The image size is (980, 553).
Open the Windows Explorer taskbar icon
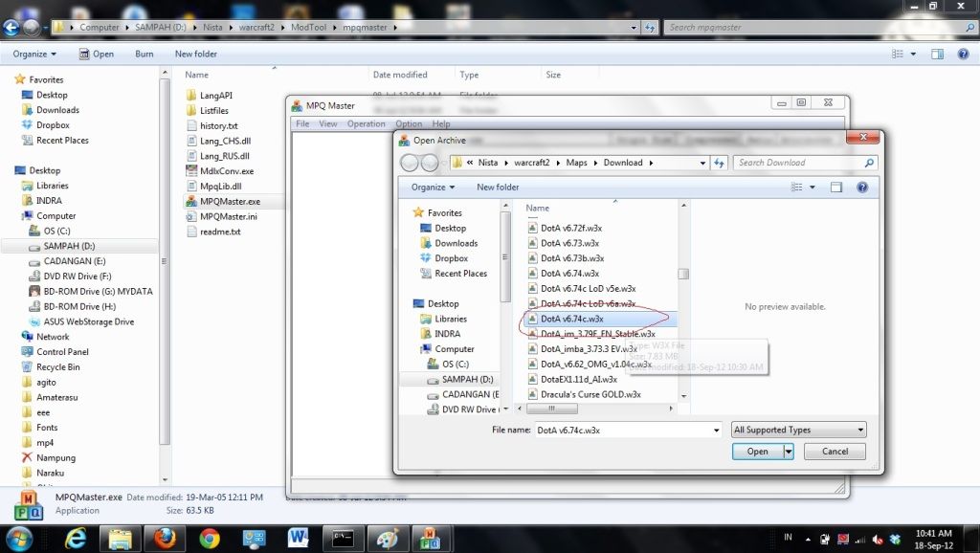pyautogui.click(x=120, y=538)
